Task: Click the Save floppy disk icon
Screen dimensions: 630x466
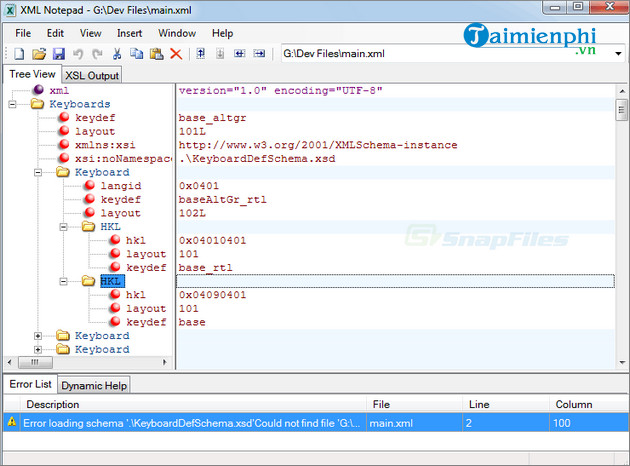Action: tap(59, 53)
